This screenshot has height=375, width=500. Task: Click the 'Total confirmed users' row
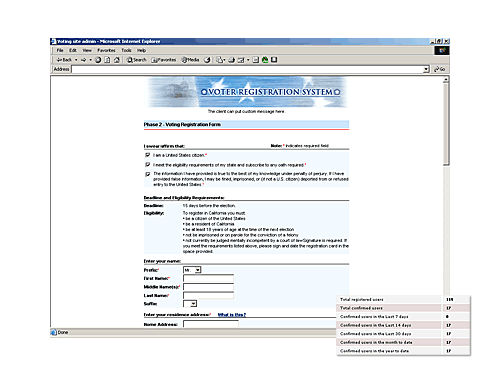coord(403,308)
